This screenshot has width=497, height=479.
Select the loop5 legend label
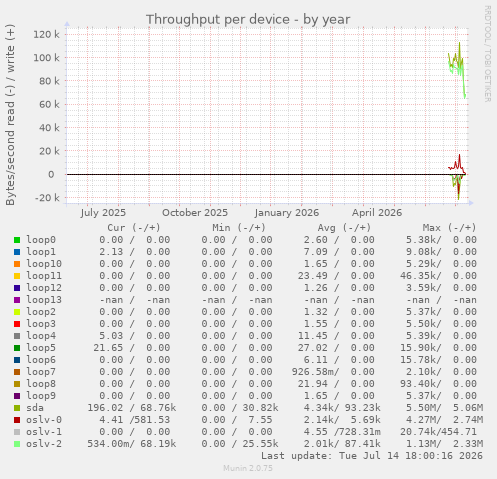coord(41,348)
